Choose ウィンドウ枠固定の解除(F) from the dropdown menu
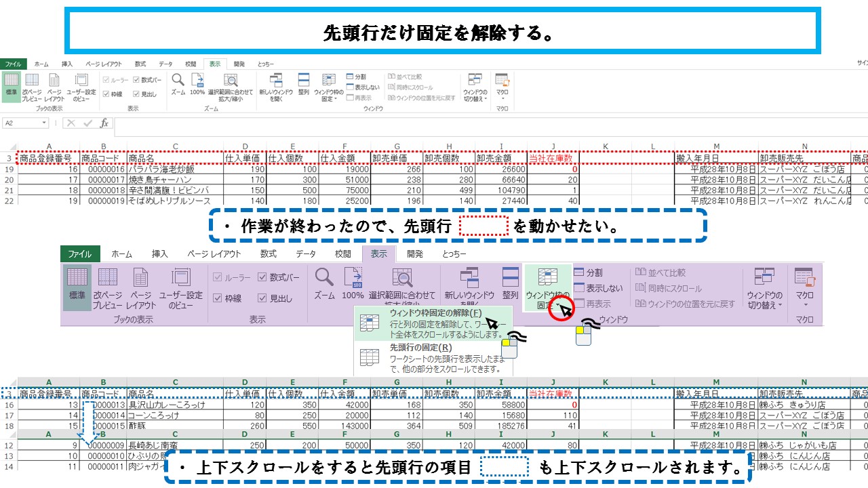868x488 pixels. [434, 323]
